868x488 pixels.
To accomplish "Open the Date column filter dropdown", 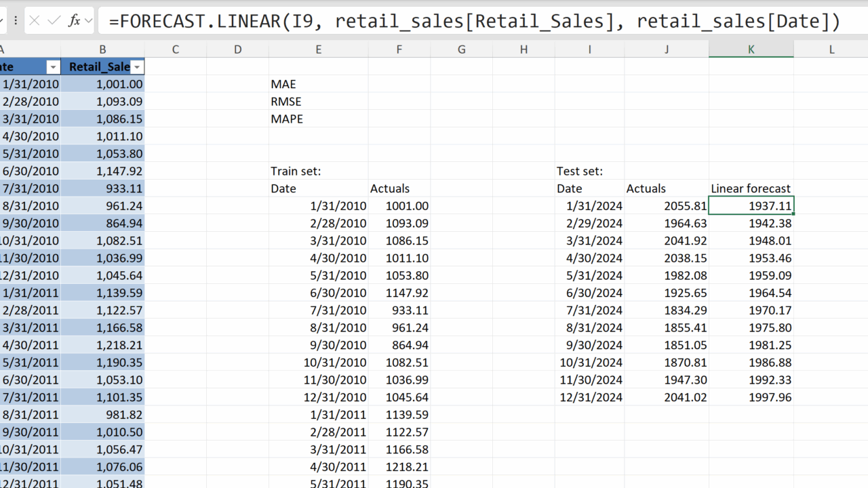I will coord(53,67).
